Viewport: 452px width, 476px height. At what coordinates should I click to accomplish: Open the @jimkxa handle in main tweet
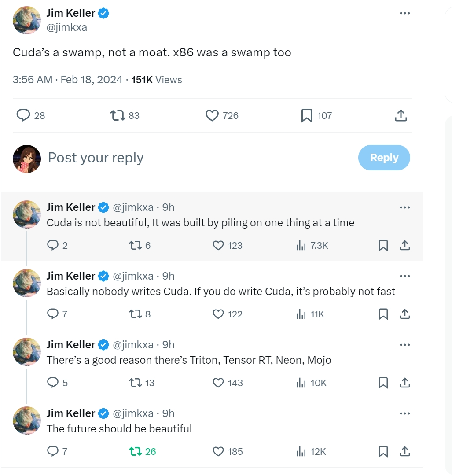click(x=67, y=27)
